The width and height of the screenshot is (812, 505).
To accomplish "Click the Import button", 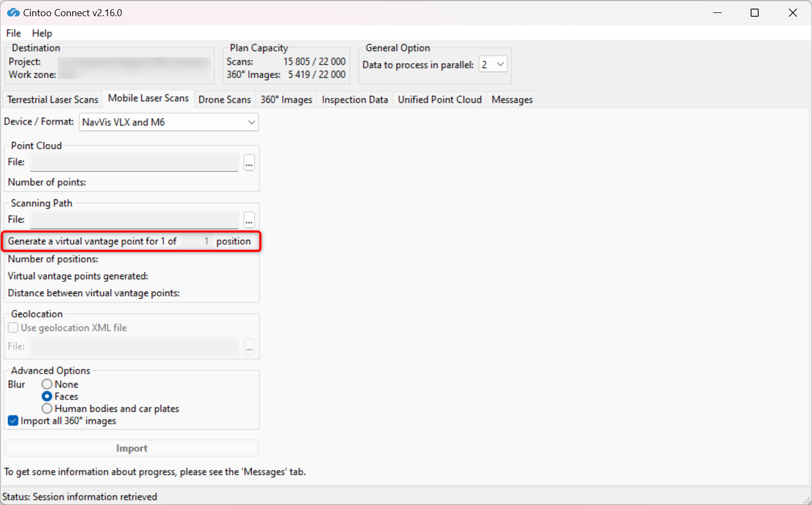I will coord(132,448).
